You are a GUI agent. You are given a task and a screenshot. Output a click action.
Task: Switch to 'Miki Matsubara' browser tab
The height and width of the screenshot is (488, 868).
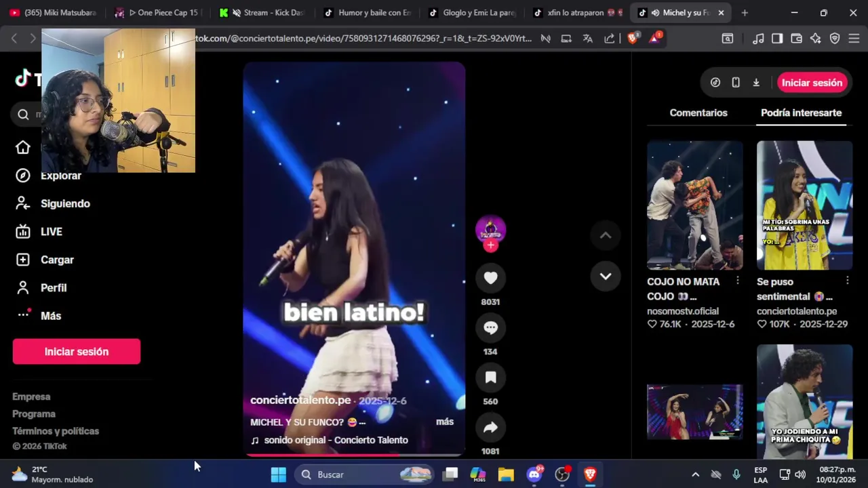point(53,12)
